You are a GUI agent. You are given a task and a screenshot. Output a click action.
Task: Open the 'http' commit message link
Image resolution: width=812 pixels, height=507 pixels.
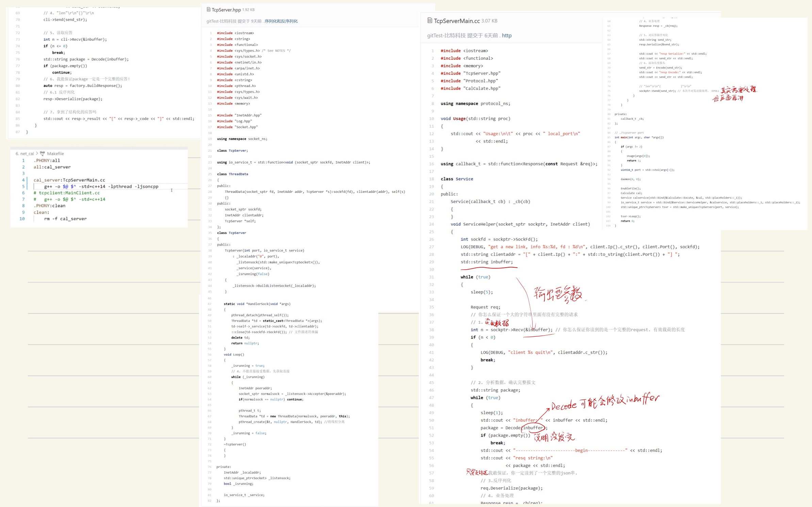coord(506,36)
